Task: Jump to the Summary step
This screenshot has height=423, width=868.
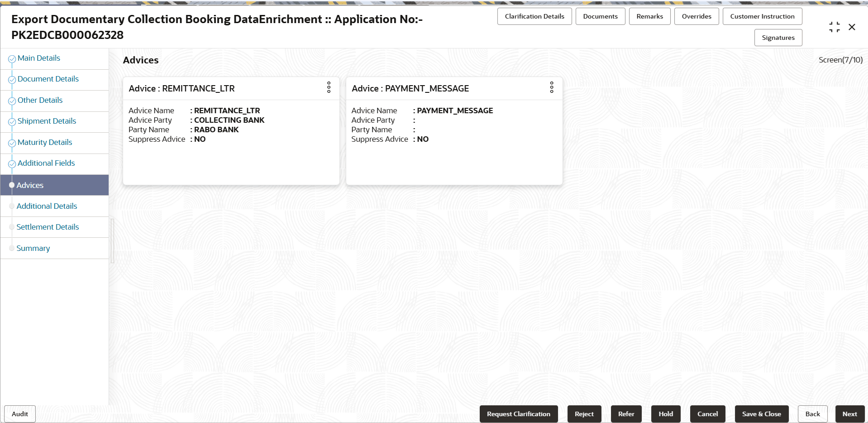Action: (33, 248)
